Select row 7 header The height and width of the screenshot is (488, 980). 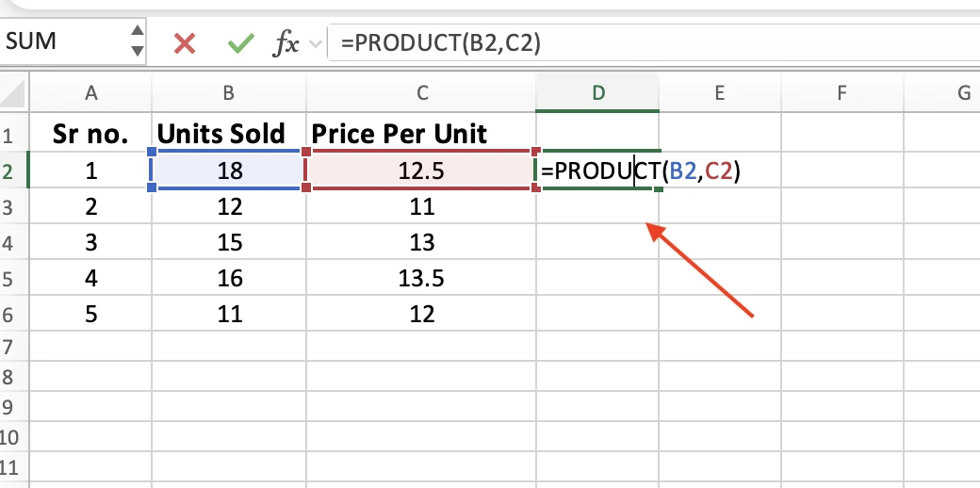(x=13, y=346)
